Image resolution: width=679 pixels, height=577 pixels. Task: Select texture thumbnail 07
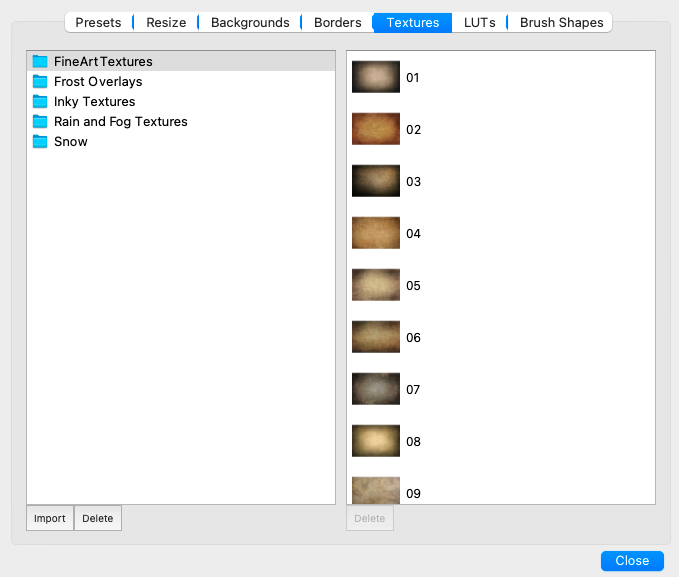(376, 389)
